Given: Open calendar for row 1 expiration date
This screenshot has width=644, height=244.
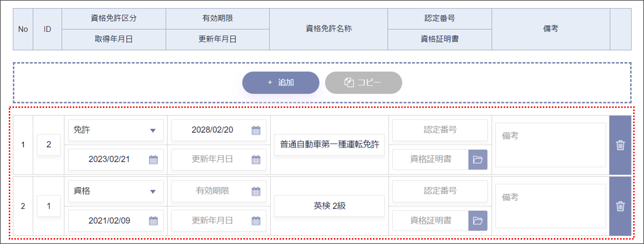Looking at the screenshot, I should click(256, 130).
